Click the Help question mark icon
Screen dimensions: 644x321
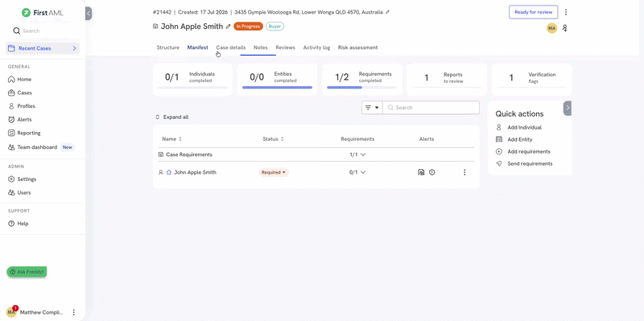pyautogui.click(x=11, y=224)
